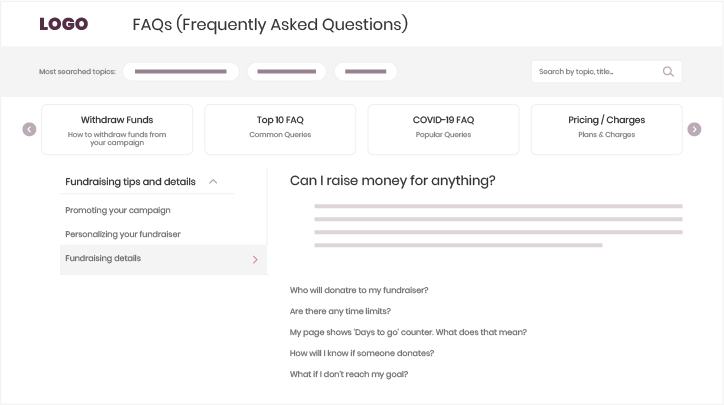Open the Top 10 FAQ card
This screenshot has height=405, width=724.
[280, 130]
